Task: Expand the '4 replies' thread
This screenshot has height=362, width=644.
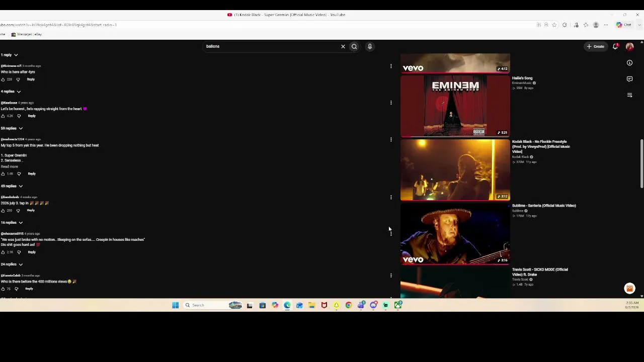Action: pyautogui.click(x=11, y=92)
